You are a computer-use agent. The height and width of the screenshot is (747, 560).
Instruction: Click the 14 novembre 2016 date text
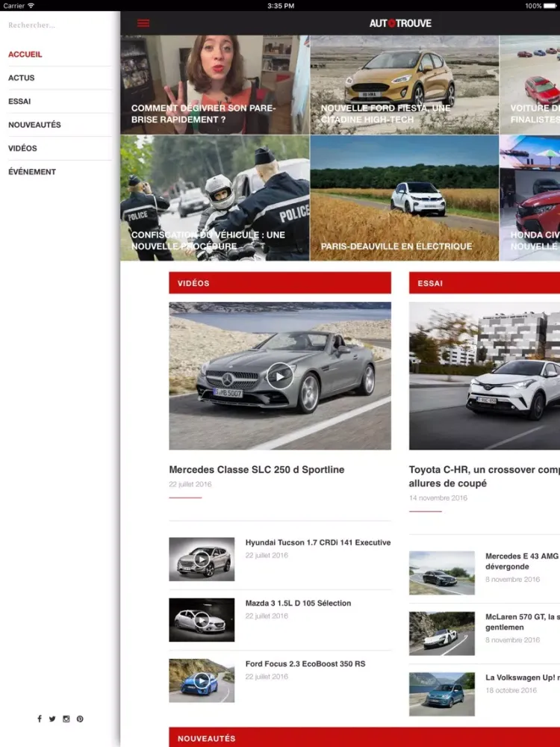(438, 498)
